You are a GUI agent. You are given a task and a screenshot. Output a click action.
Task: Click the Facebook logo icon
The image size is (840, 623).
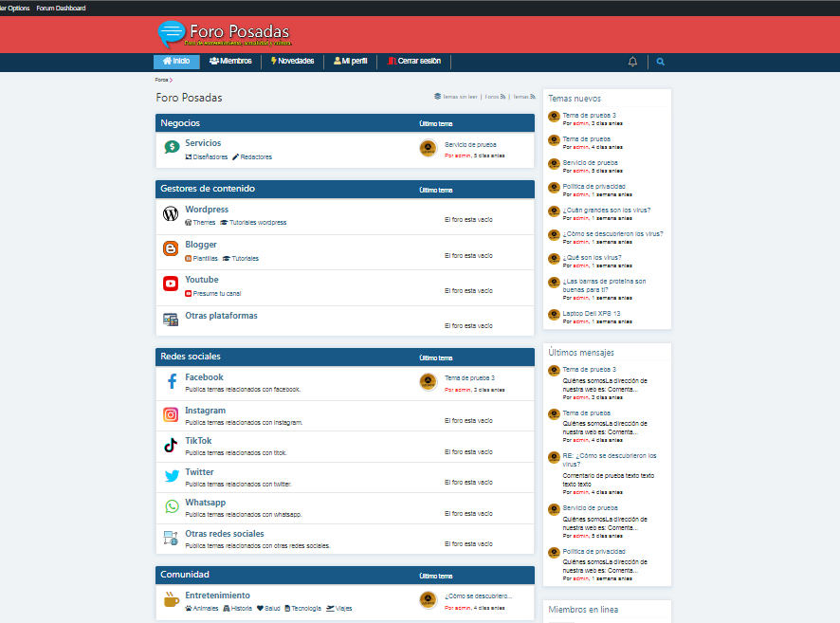172,381
